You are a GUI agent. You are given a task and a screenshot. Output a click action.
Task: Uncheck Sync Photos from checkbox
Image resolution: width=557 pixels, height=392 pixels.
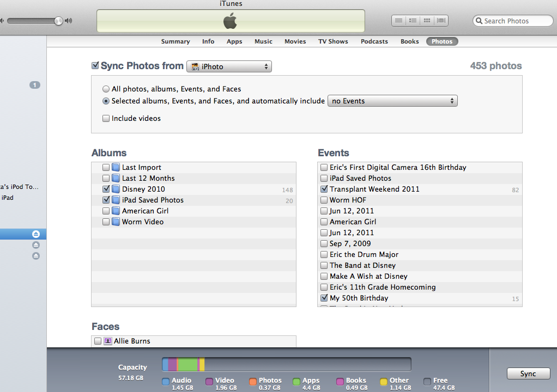[x=95, y=66]
